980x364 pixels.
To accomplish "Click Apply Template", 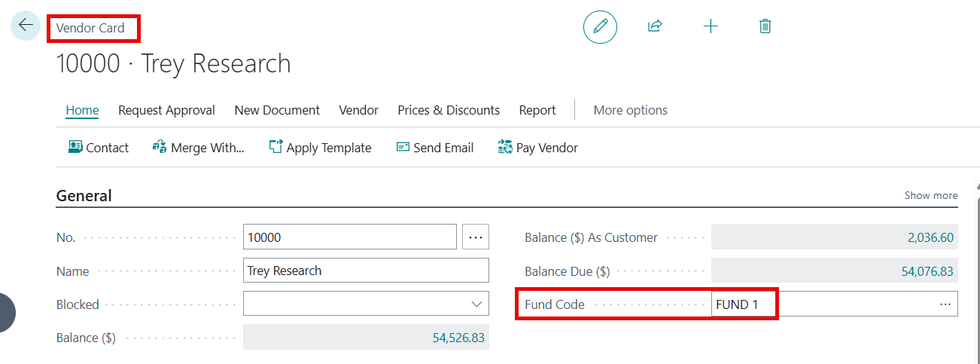I will [320, 148].
